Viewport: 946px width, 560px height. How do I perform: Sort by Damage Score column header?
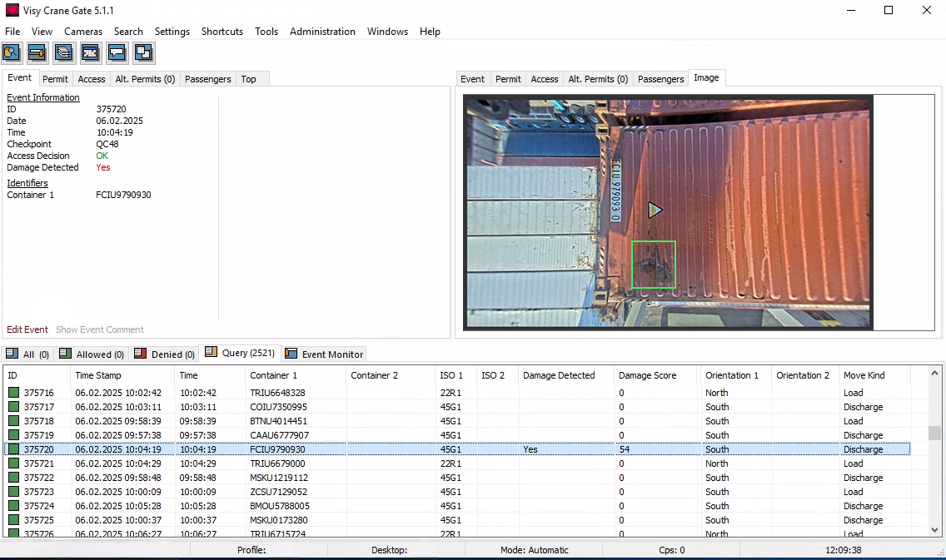tap(647, 375)
